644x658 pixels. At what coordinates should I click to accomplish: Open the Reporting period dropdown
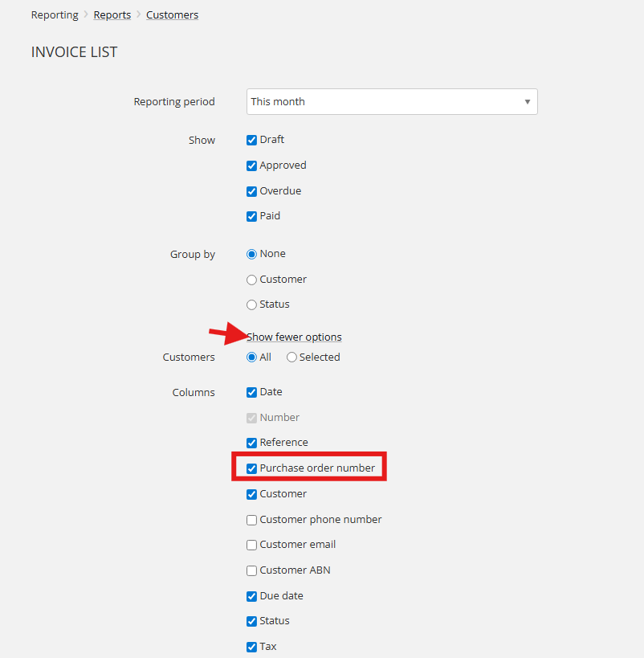click(x=392, y=101)
